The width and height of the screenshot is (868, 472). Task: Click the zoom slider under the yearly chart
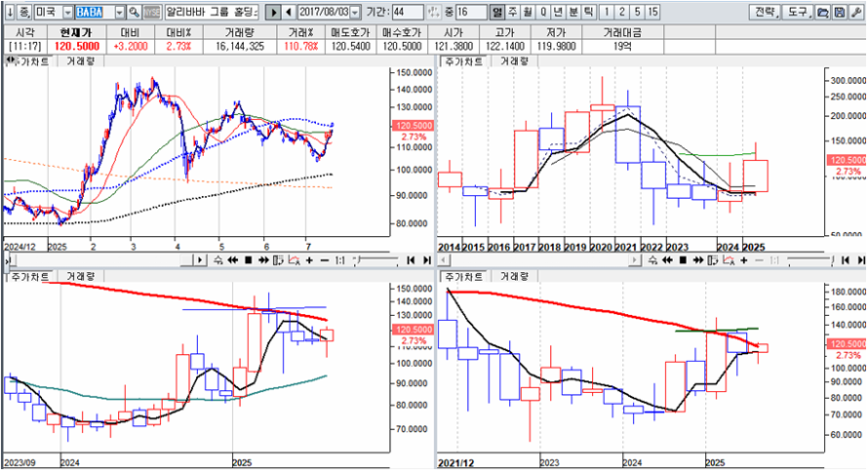[809, 260]
